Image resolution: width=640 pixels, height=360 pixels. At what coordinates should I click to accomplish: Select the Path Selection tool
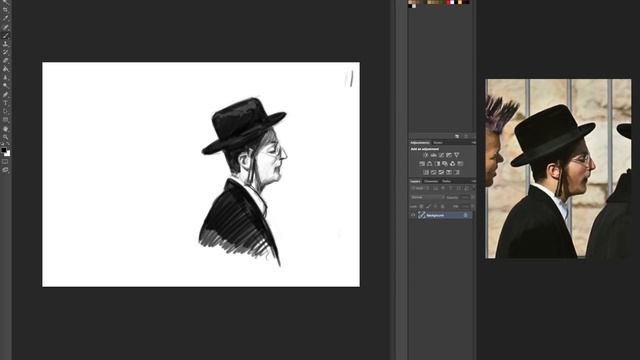click(5, 111)
